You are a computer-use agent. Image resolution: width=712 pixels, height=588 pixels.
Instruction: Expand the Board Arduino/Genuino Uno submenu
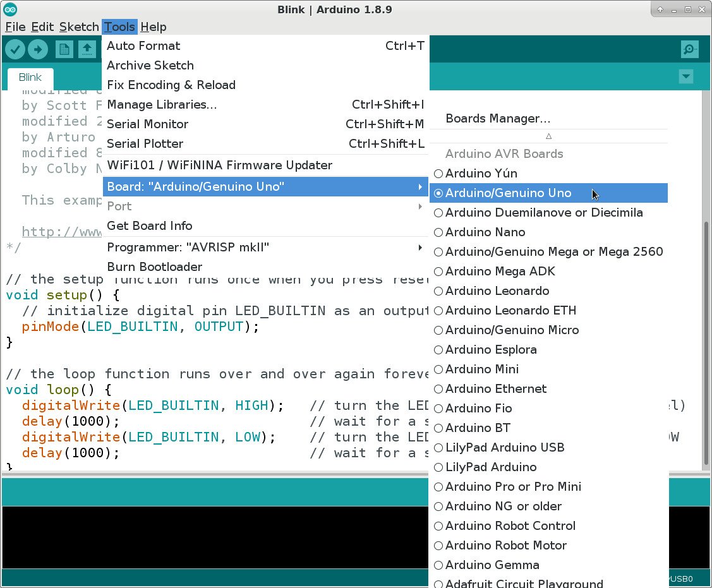[265, 186]
